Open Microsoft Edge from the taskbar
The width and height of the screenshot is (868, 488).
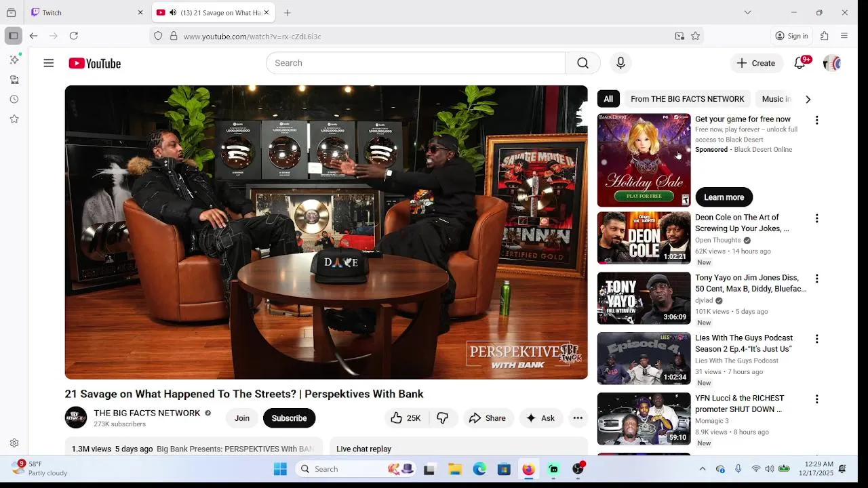coord(479,469)
